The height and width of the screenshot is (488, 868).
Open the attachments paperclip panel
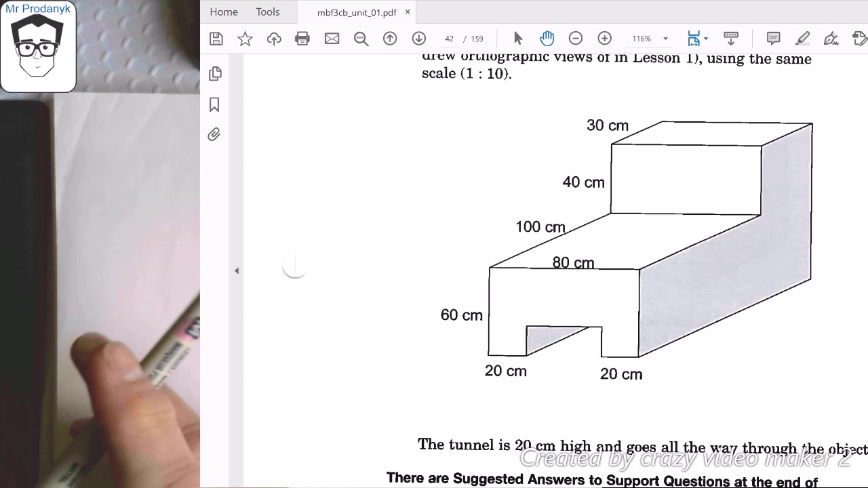[x=214, y=134]
